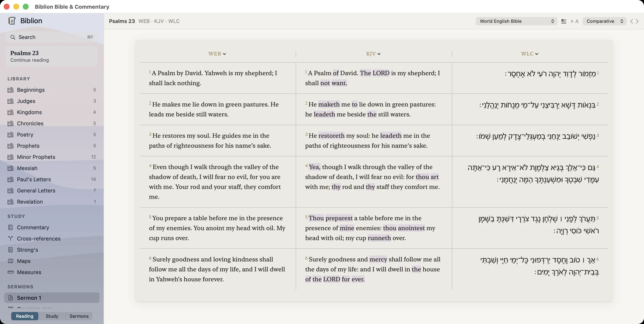Click the Revelation shelf icon
This screenshot has height=324, width=644.
(x=11, y=202)
